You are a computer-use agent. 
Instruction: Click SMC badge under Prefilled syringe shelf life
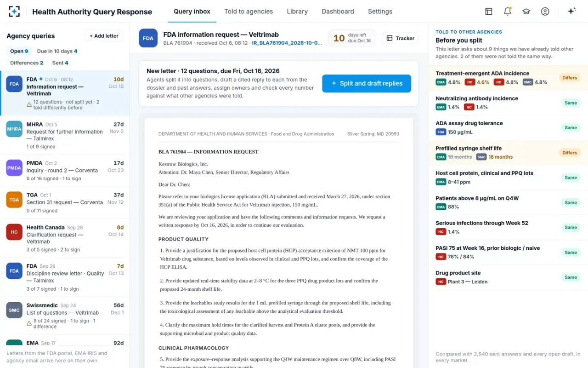481,157
